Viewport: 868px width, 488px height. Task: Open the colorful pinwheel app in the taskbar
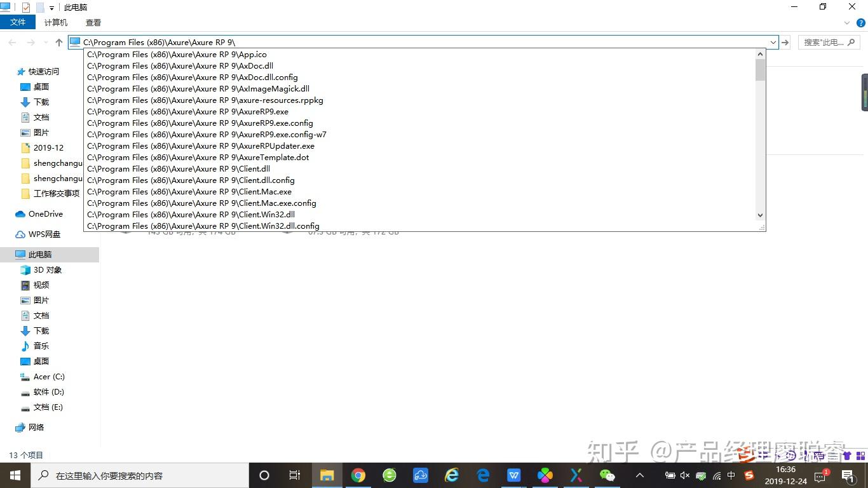[x=545, y=475]
